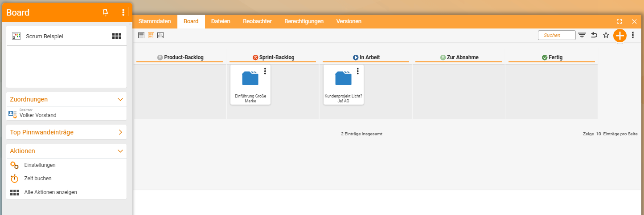Click the In Arbeit play icon
The width and height of the screenshot is (644, 215).
point(356,57)
